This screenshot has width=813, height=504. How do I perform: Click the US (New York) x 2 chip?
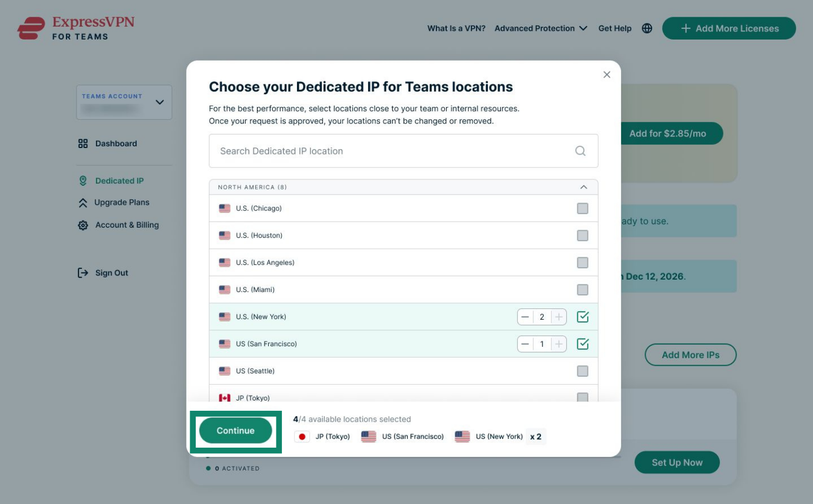tap(500, 437)
